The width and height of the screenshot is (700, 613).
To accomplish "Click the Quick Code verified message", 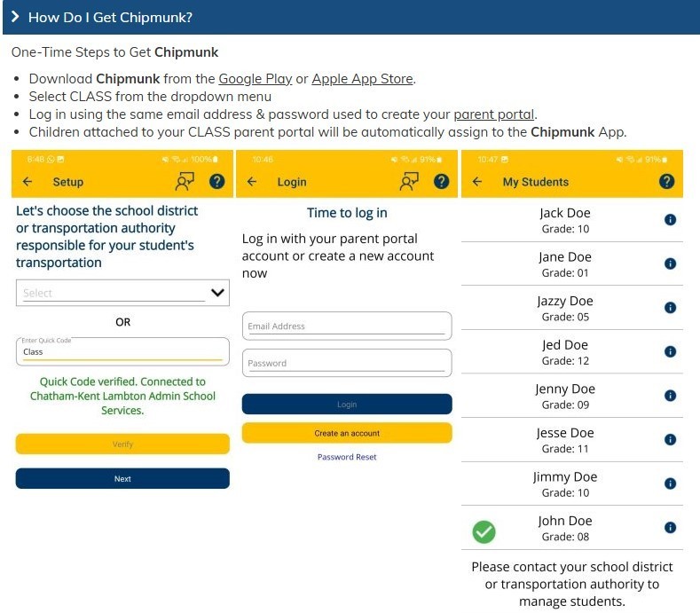I will (x=122, y=396).
